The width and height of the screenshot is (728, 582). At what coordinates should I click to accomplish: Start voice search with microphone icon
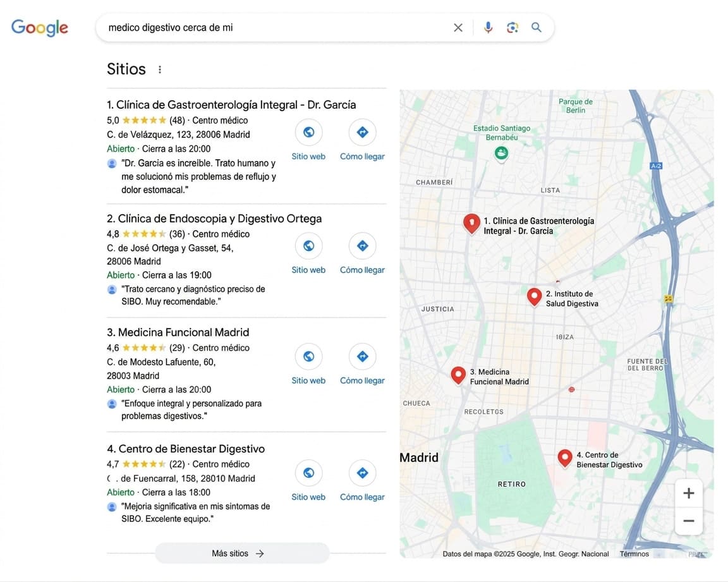pos(488,28)
